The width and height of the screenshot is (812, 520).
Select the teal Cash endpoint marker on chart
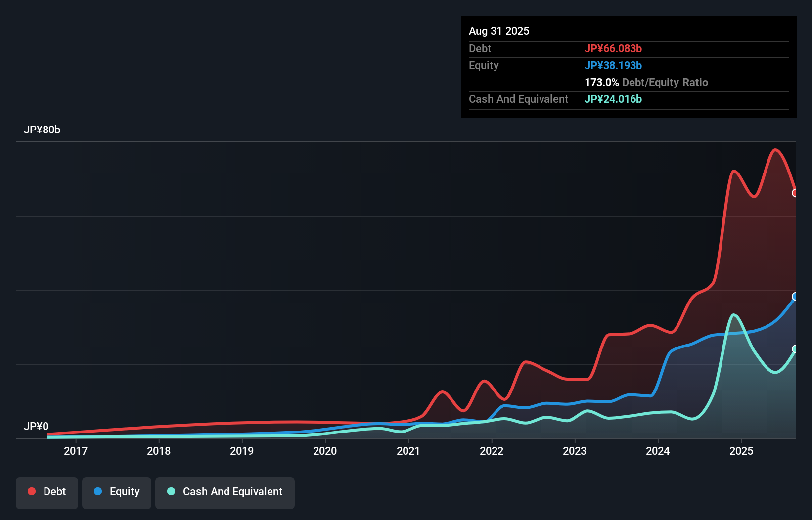tap(795, 349)
